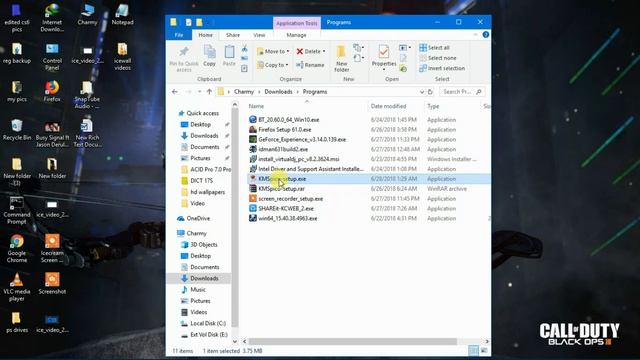Screen dimensions: 640x360
Task: Click the Copy ribbon icon
Action: coord(209,56)
